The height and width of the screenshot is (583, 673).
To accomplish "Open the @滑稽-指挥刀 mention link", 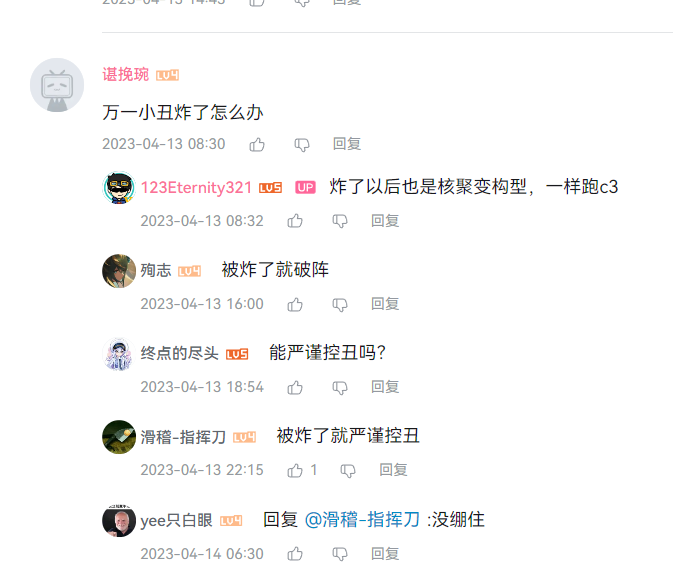I will [362, 520].
